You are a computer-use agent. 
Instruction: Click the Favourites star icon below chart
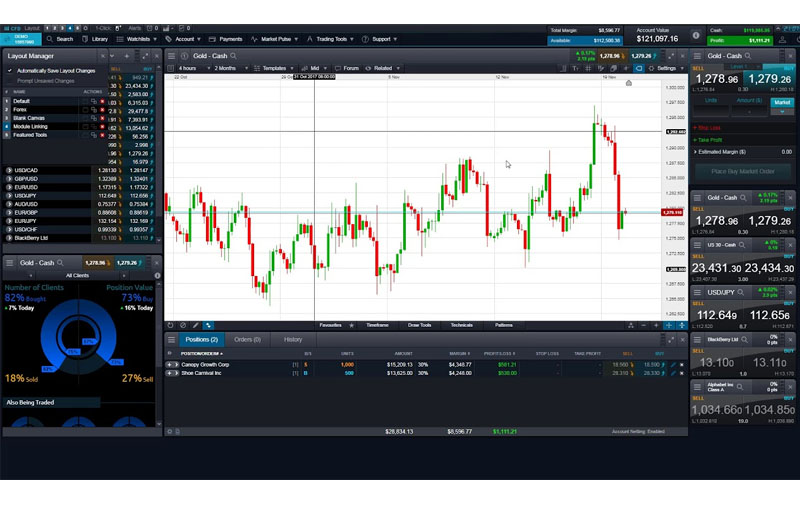tap(352, 325)
